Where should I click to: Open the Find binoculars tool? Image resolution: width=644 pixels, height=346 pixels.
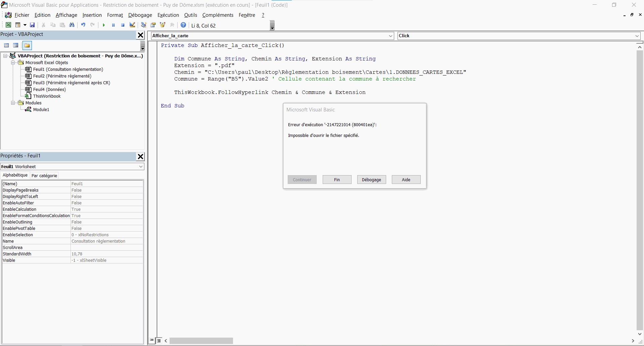[72, 25]
